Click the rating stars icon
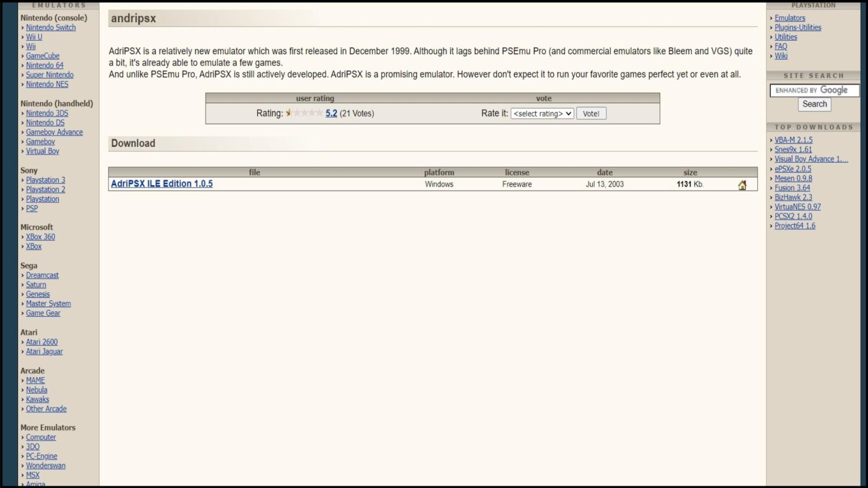 coord(304,113)
